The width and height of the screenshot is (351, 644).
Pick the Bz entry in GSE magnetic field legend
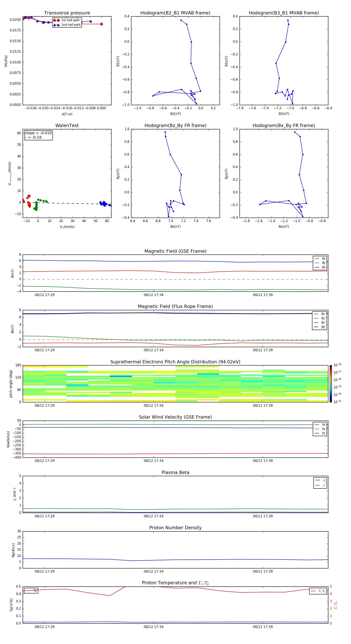pyautogui.click(x=320, y=267)
